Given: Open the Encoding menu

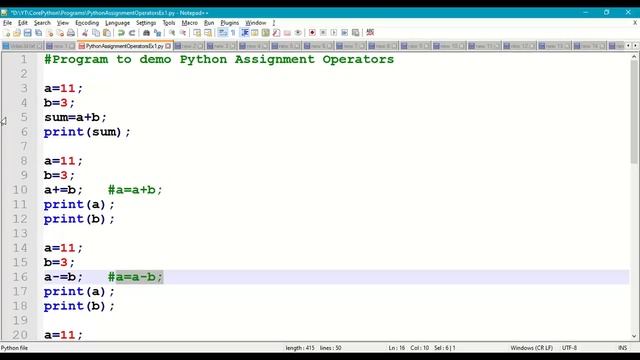Looking at the screenshot, I should point(87,23).
